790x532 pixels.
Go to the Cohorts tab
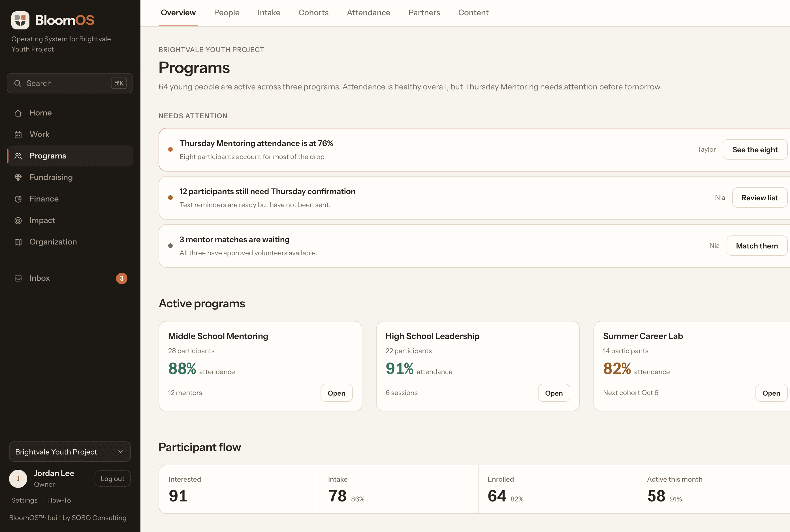(313, 12)
